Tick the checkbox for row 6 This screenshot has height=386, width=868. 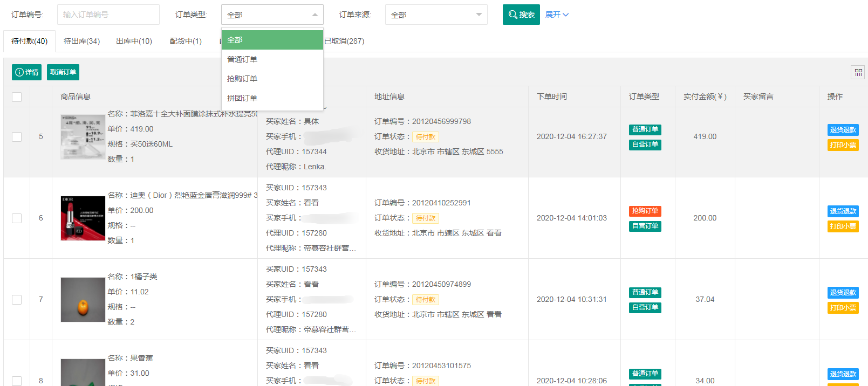[x=17, y=218]
